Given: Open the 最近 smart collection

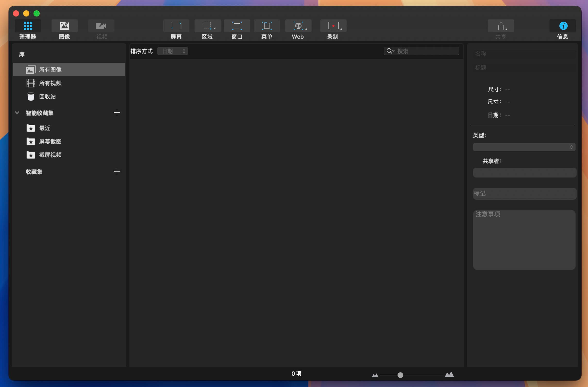Looking at the screenshot, I should (x=69, y=128).
